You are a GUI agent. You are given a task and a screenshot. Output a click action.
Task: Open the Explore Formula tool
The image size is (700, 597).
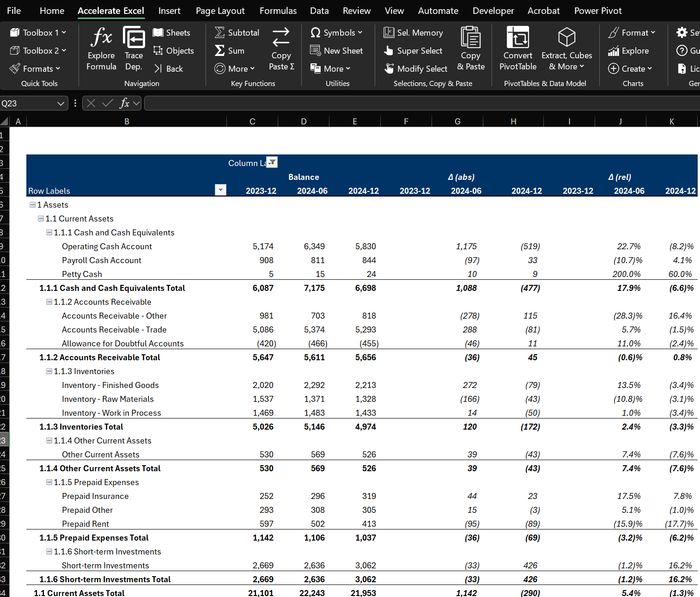coord(101,49)
